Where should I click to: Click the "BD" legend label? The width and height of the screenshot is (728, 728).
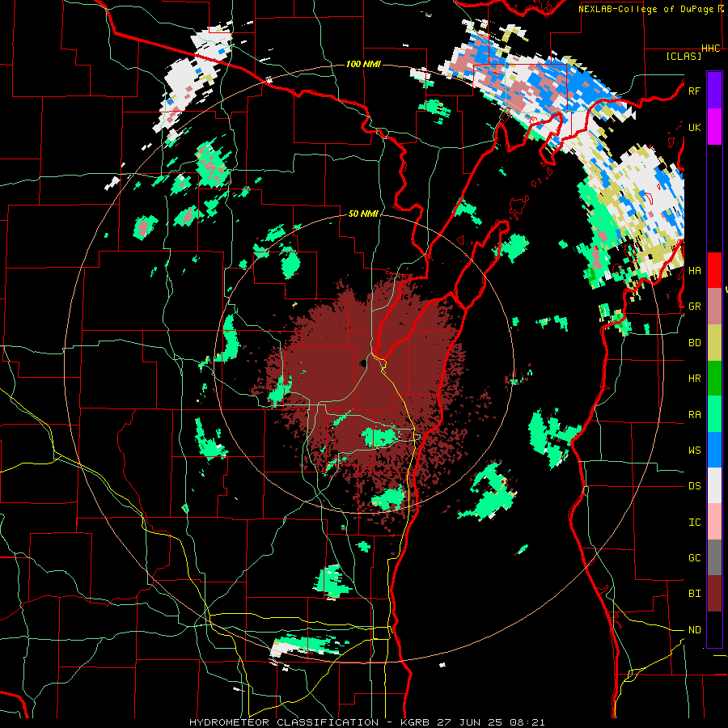(x=694, y=343)
